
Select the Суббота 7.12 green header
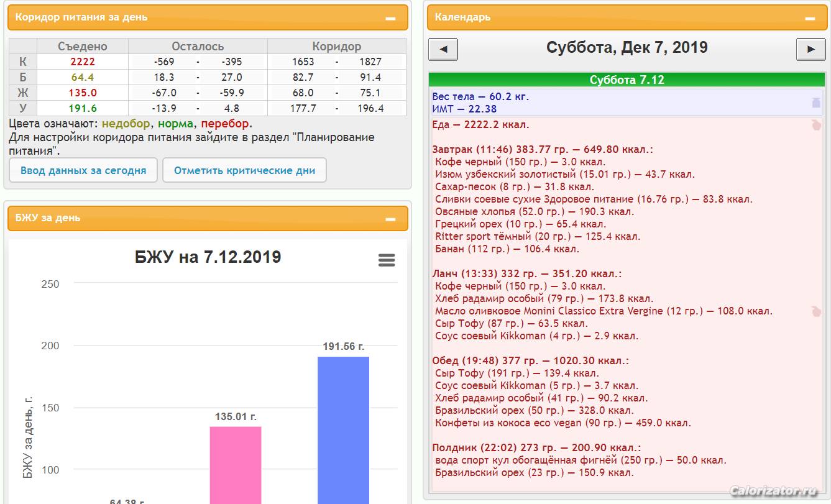coord(627,80)
